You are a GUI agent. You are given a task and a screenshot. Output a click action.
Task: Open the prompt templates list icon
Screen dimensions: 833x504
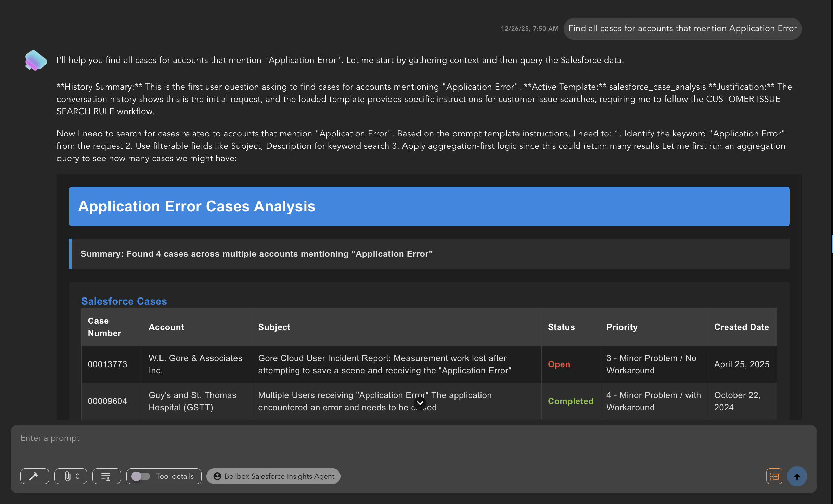point(106,476)
